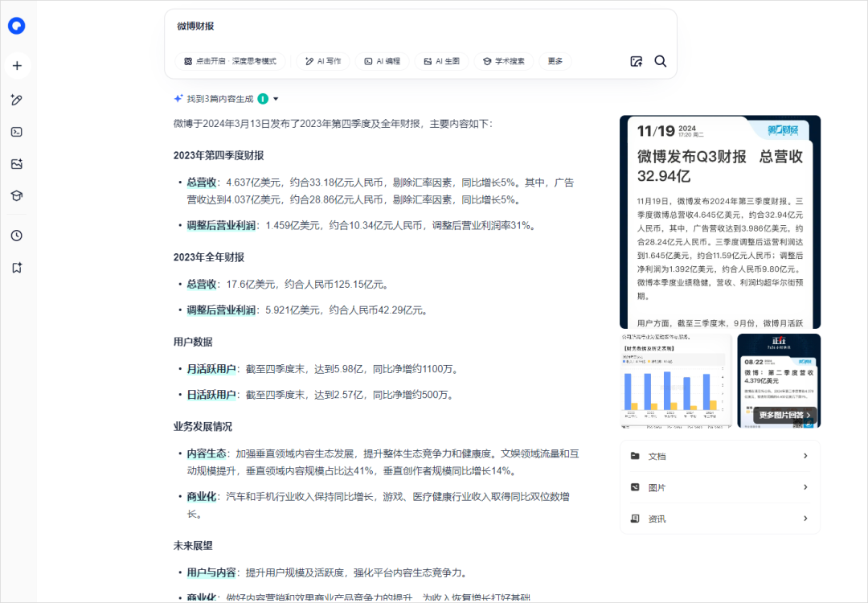The image size is (868, 603).
Task: Click the folder icon beside 文档
Action: pos(635,456)
